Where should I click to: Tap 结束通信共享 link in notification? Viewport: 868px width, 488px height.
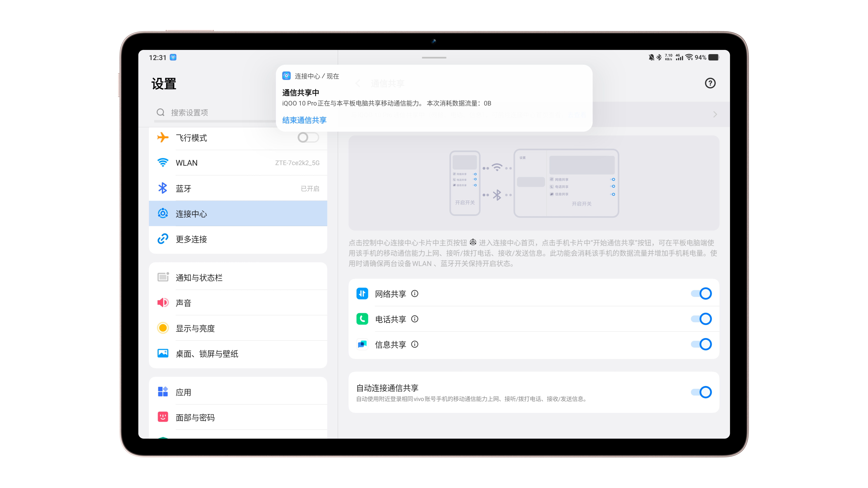point(304,120)
